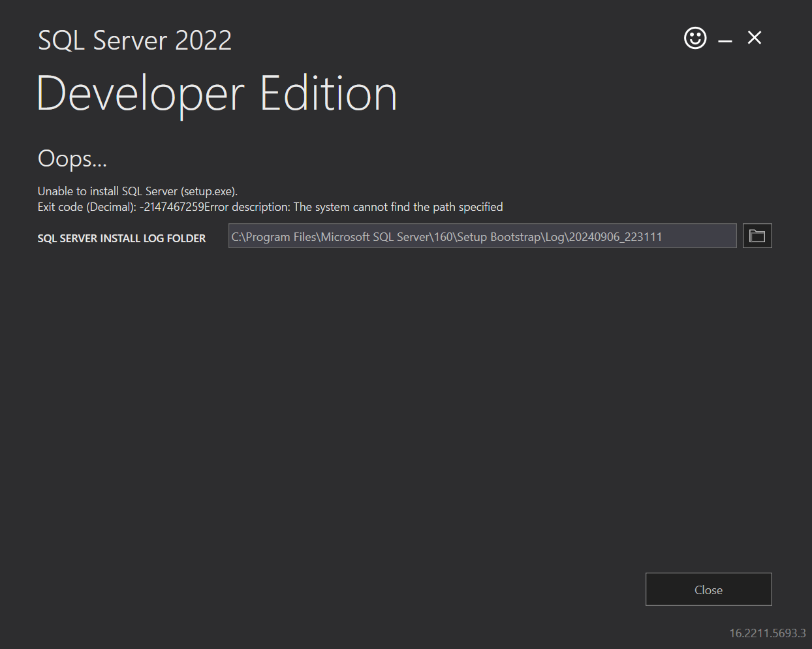
Task: Click the "Unable to install SQL Server" message
Action: (137, 191)
